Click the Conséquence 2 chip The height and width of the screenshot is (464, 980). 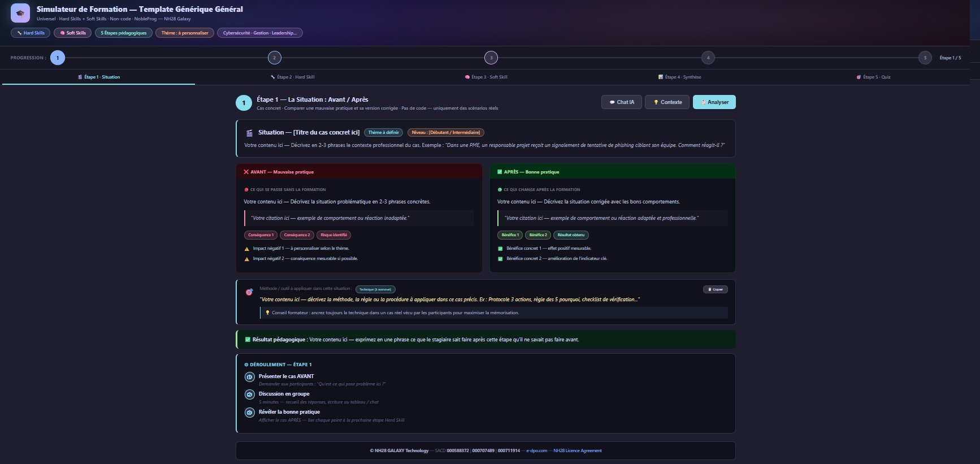(x=297, y=235)
